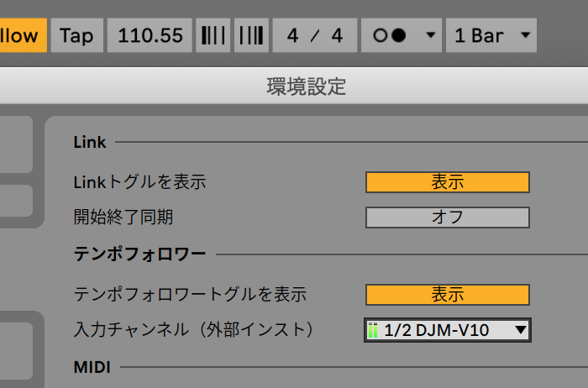Toggle テンポフォロワートグルを表示 display button
This screenshot has height=388, width=588.
448,295
